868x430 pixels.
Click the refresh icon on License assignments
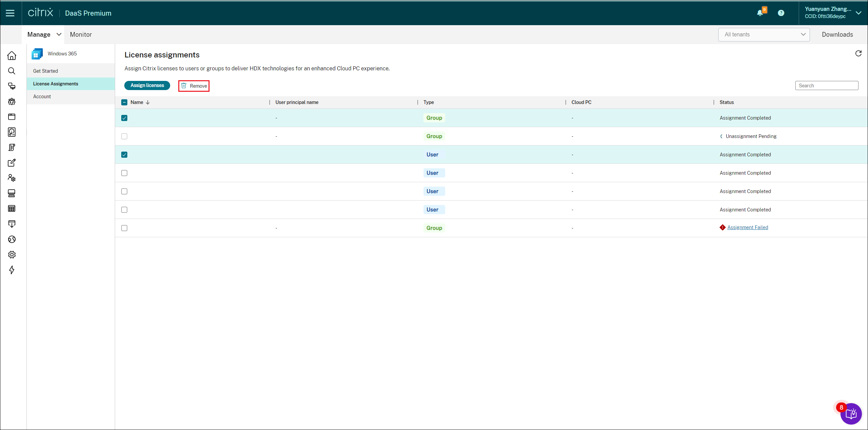(858, 53)
